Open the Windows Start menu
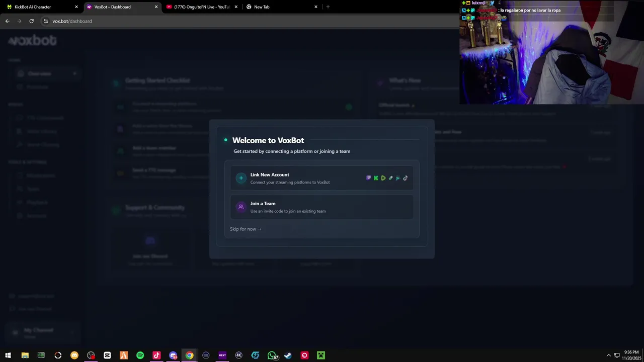The width and height of the screenshot is (644, 362). [8, 355]
